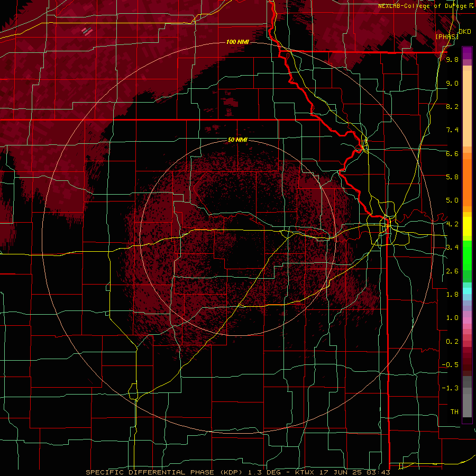The height and width of the screenshot is (476, 476).
Task: Click the "[PHAS]" unit label
Action: click(447, 36)
